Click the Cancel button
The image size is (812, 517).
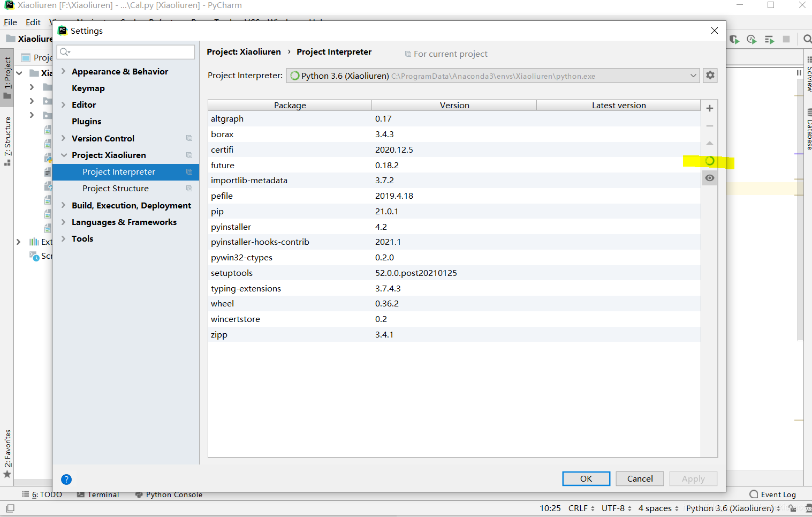point(640,479)
